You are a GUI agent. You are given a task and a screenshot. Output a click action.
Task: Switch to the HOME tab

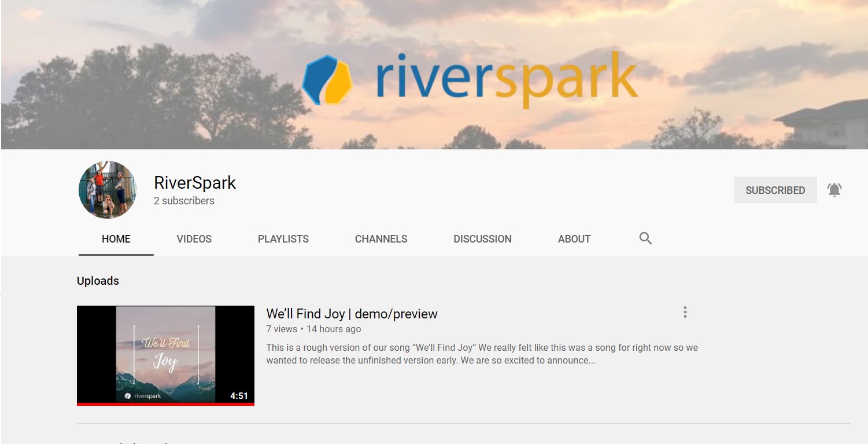pyautogui.click(x=116, y=239)
